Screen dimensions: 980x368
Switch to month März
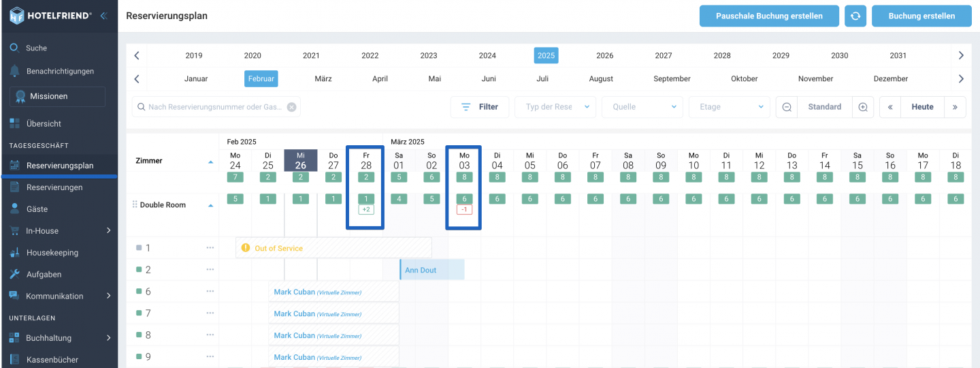coord(323,79)
